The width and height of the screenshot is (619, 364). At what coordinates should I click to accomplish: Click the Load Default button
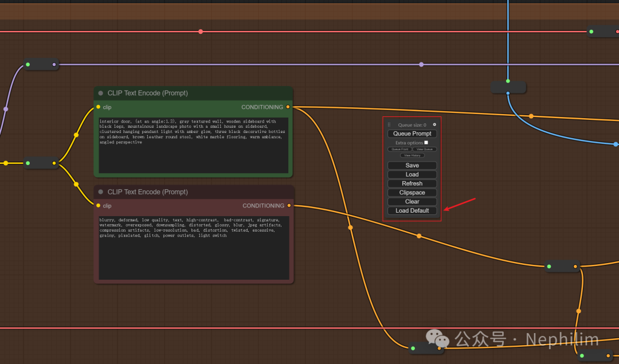(412, 211)
